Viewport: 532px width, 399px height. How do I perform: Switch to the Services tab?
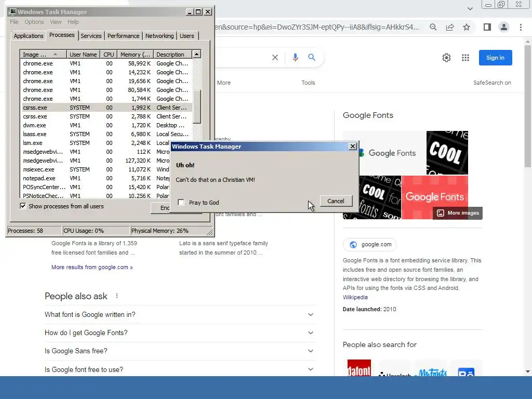[x=91, y=36]
